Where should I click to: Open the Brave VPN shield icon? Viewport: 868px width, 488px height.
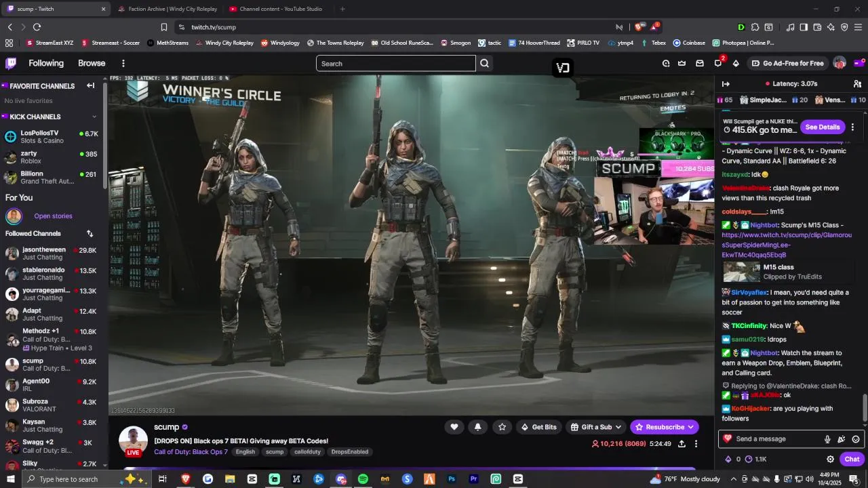(x=844, y=27)
